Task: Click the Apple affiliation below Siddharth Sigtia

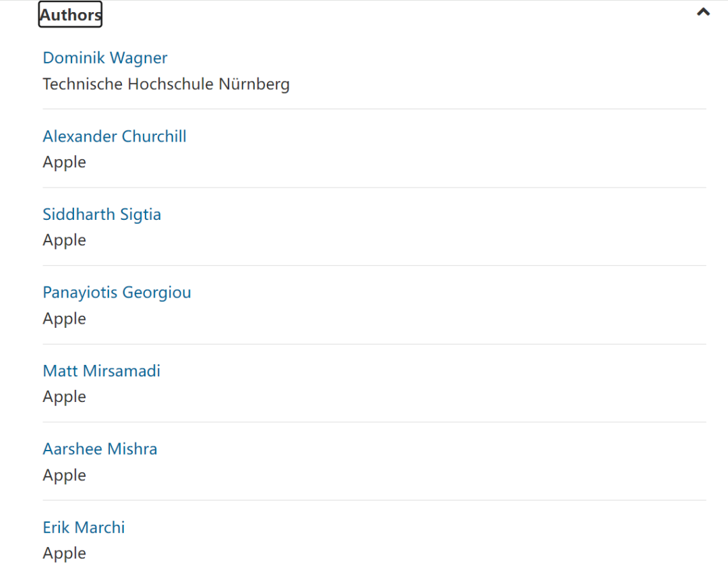Action: click(65, 241)
